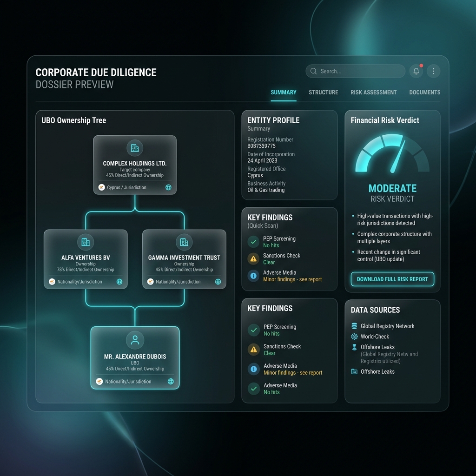Click Minor findings - see report in lower panel
Screen dimensions: 476x476
293,373
